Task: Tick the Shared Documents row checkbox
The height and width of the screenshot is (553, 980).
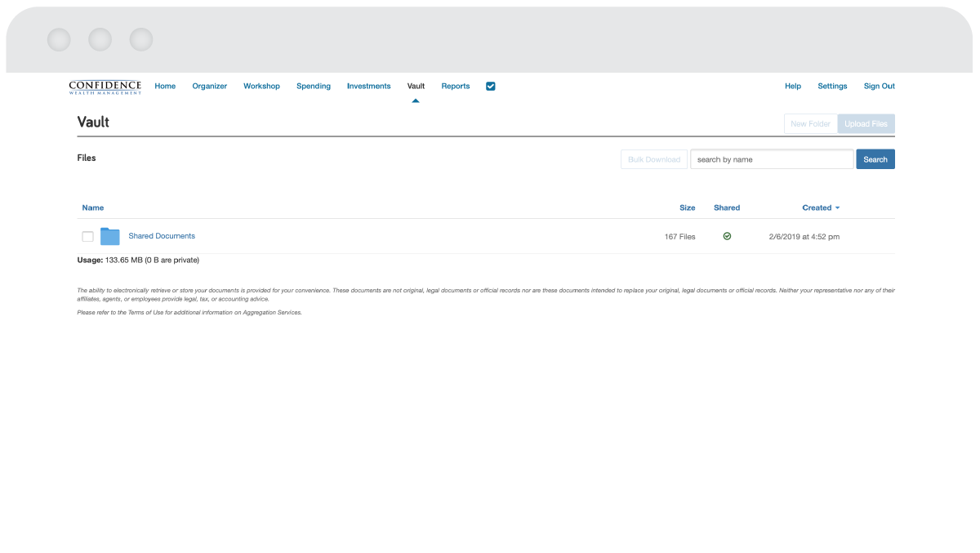Action: click(88, 237)
